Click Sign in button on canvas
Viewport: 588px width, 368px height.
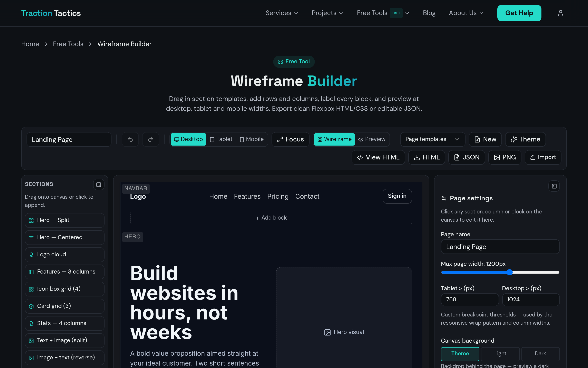pos(397,196)
